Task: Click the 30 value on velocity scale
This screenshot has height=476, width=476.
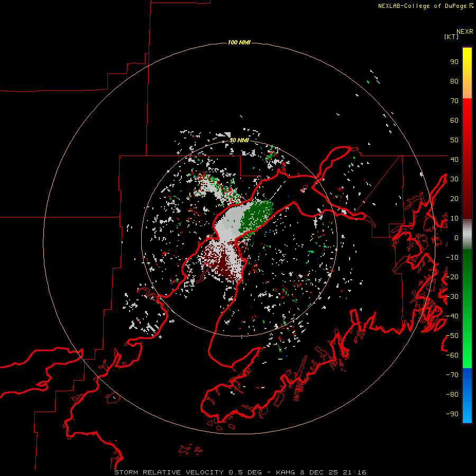Action: [x=454, y=179]
